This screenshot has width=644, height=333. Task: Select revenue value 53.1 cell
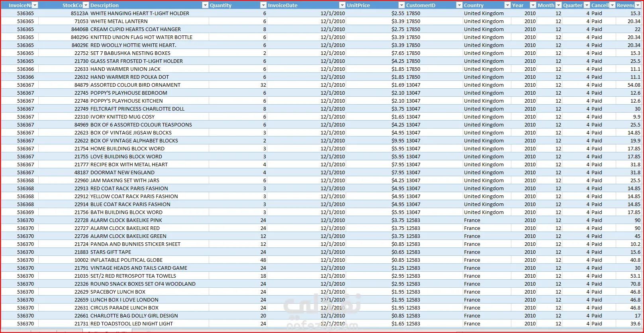coord(628,276)
